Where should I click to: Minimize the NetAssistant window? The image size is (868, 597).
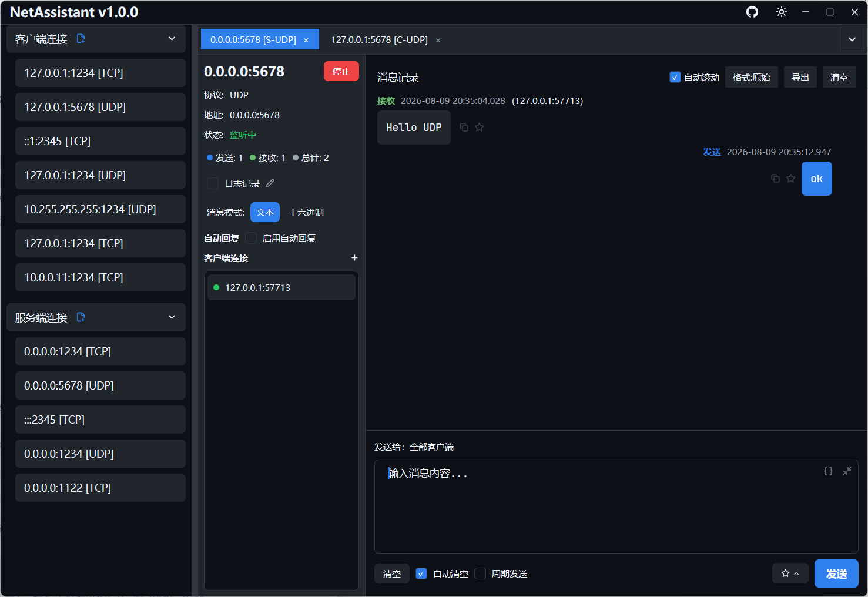pyautogui.click(x=806, y=12)
